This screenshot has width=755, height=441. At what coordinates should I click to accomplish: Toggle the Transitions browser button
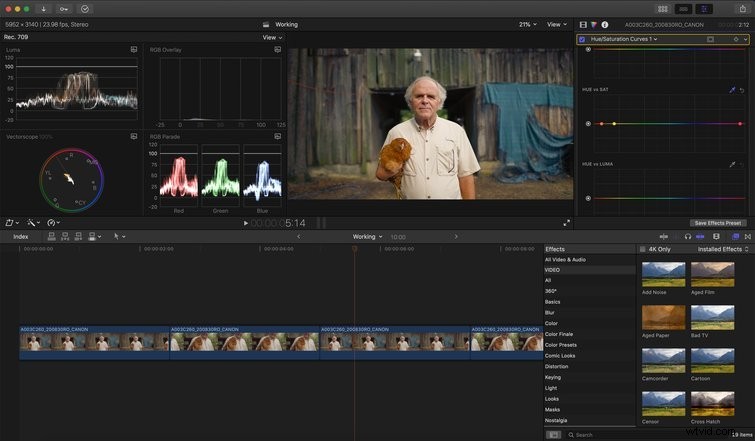tap(748, 236)
